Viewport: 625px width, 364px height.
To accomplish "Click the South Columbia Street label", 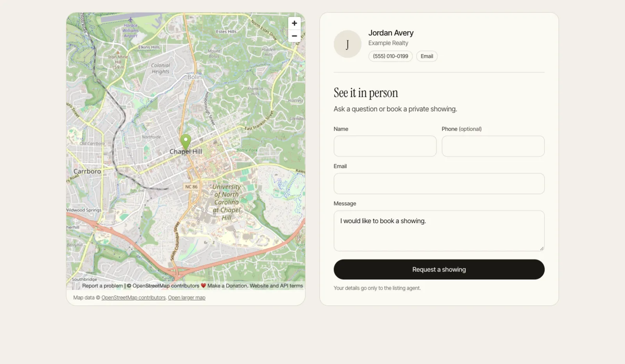I will tap(175, 241).
